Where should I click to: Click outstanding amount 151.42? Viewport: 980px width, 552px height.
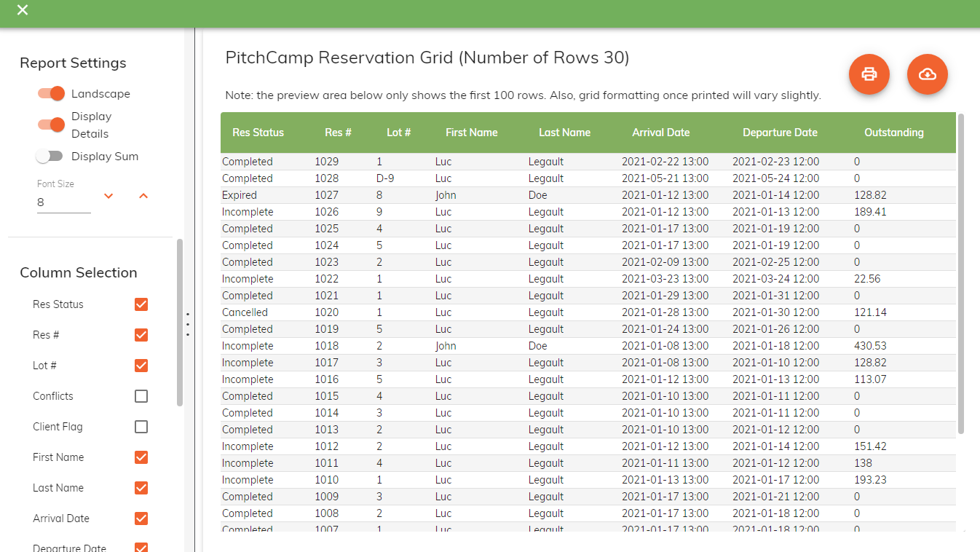(870, 446)
